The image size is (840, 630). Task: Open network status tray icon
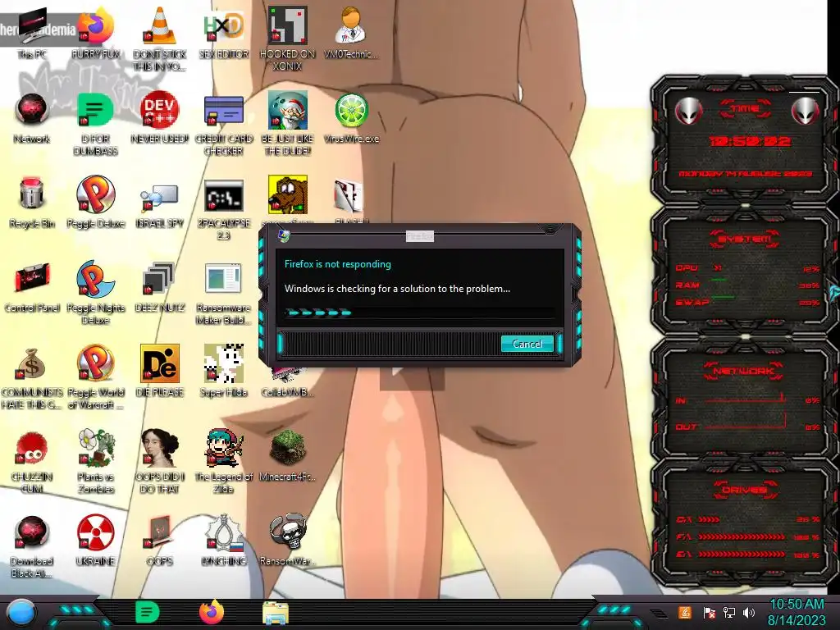click(729, 612)
